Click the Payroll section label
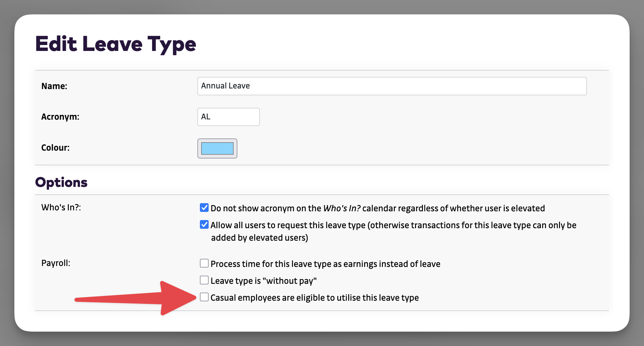Image resolution: width=644 pixels, height=346 pixels. click(56, 263)
